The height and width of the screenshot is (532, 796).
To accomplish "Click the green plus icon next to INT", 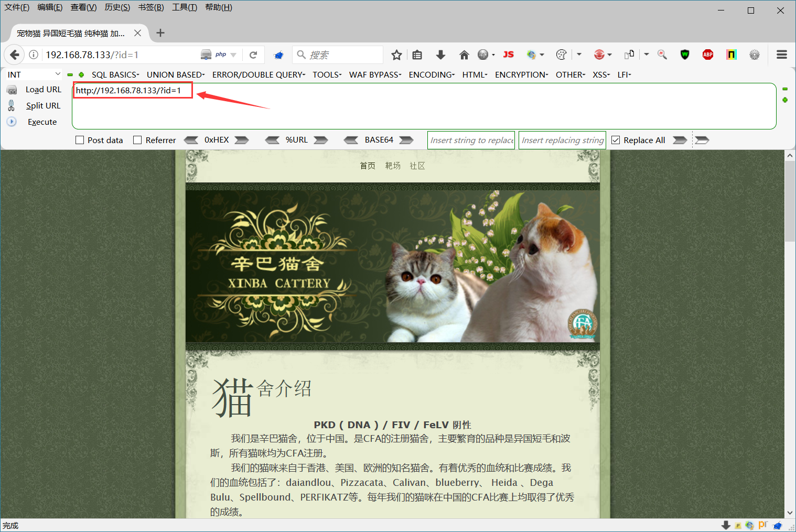I will pyautogui.click(x=81, y=74).
